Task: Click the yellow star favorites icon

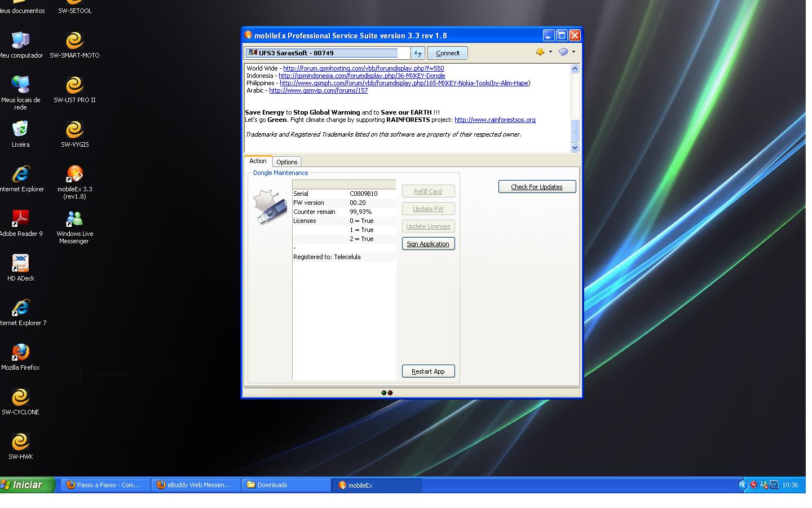Action: tap(540, 52)
